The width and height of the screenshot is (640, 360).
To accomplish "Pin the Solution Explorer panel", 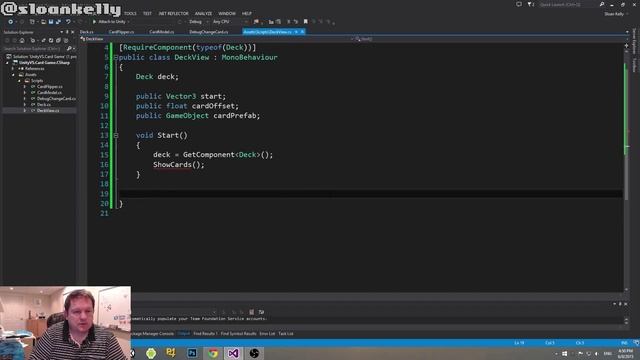I will 67,32.
